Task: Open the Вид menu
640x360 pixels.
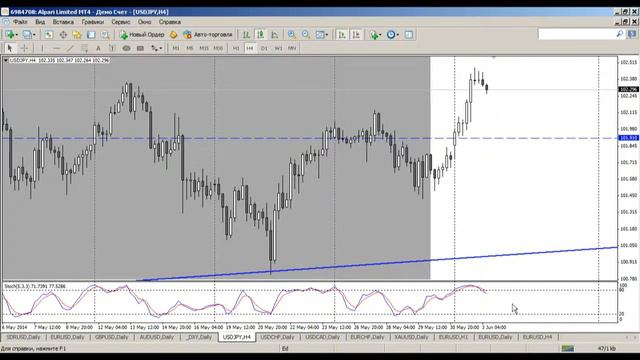Action: pos(40,22)
